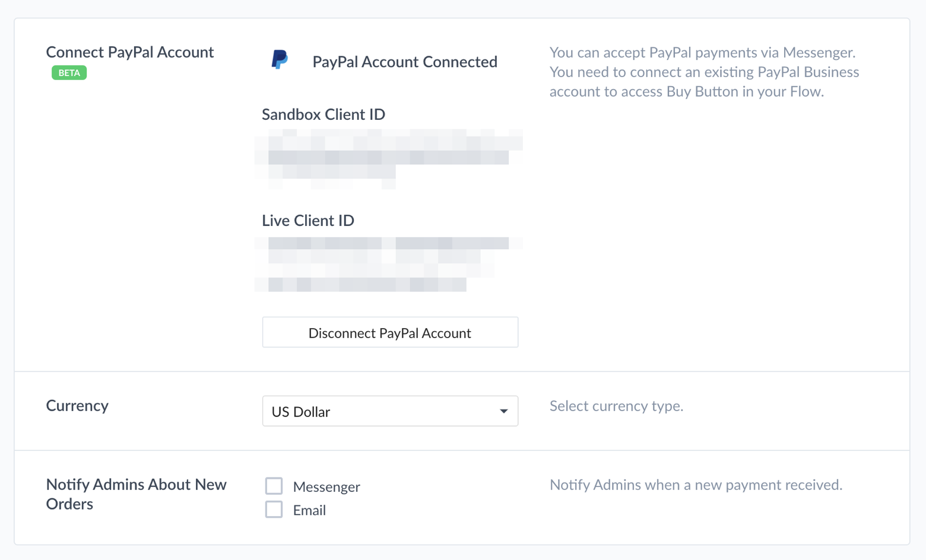Click the blurred Sandbox Client ID value

point(388,158)
